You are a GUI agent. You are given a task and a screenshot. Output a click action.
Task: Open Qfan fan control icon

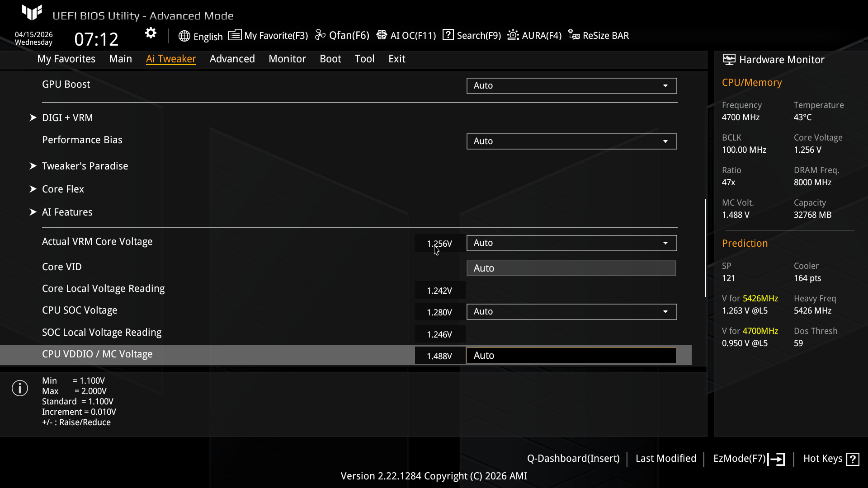tap(320, 35)
